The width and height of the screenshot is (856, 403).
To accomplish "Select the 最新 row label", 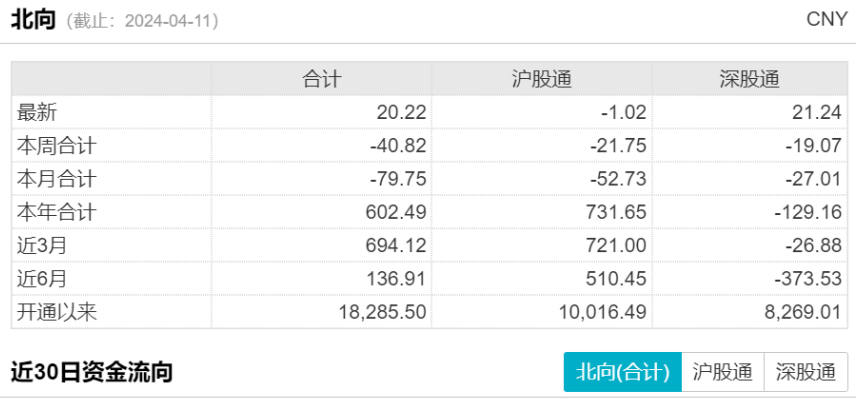I will [x=37, y=112].
